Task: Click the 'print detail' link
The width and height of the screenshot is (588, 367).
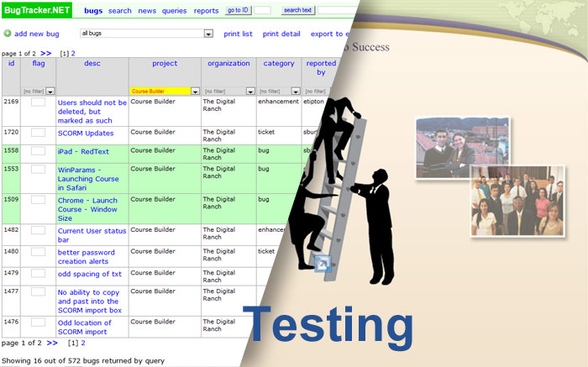Action: [281, 34]
